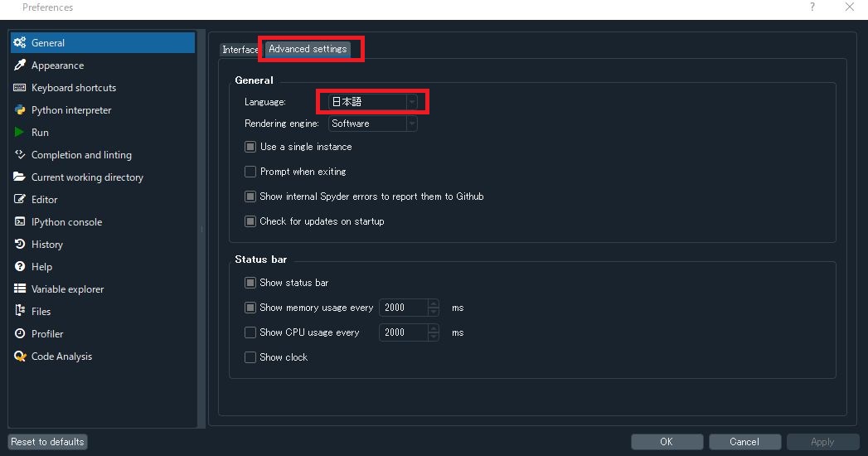
Task: Open Python interpreter preferences page
Action: [103, 109]
